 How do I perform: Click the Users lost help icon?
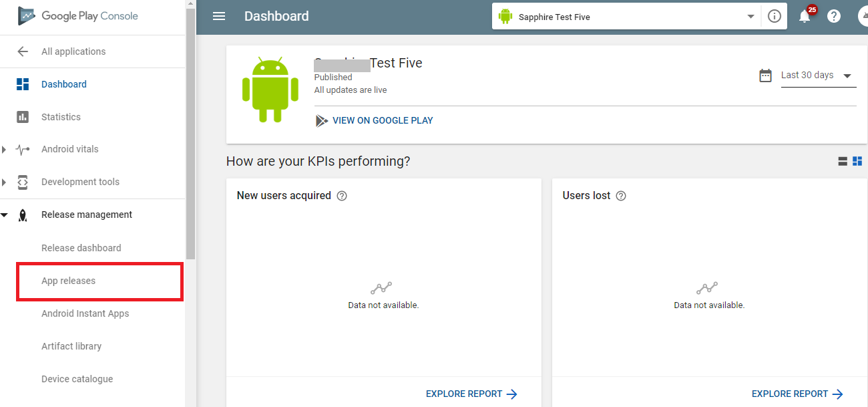621,196
